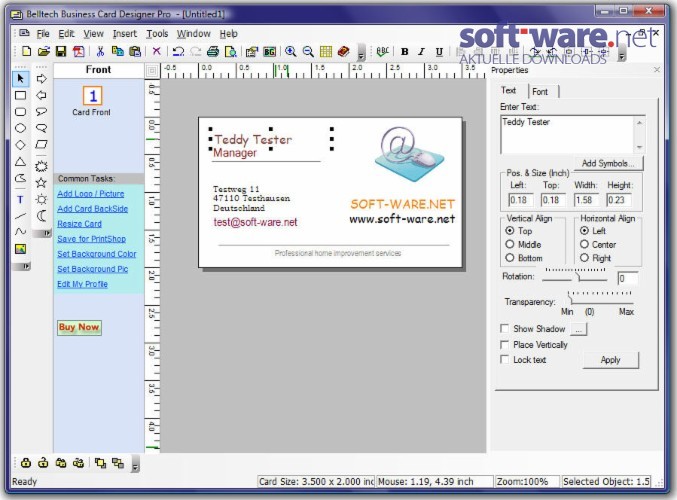Click the Delete X icon

tap(156, 51)
